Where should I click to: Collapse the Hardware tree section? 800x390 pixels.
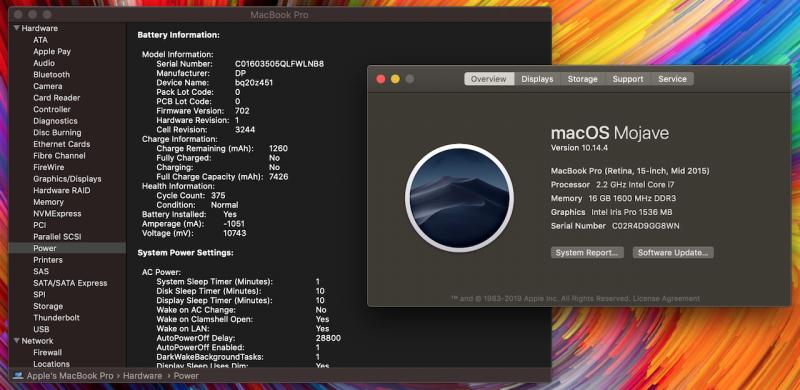pos(17,28)
